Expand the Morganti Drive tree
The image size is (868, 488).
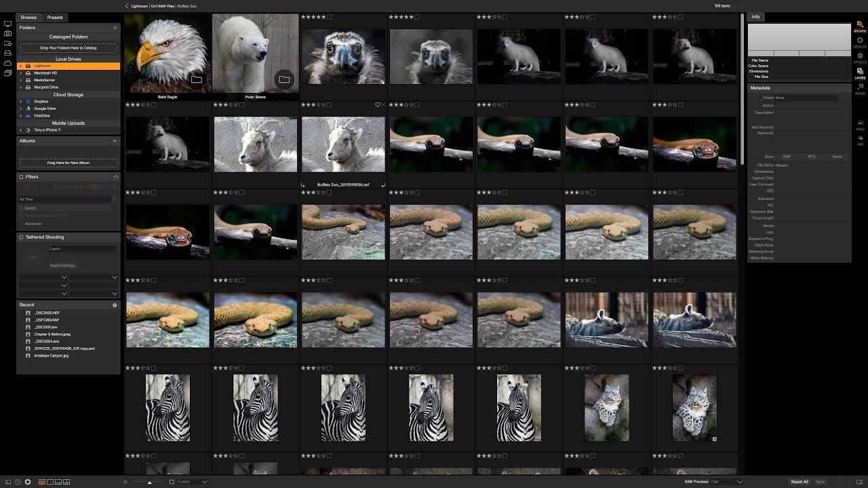point(20,87)
